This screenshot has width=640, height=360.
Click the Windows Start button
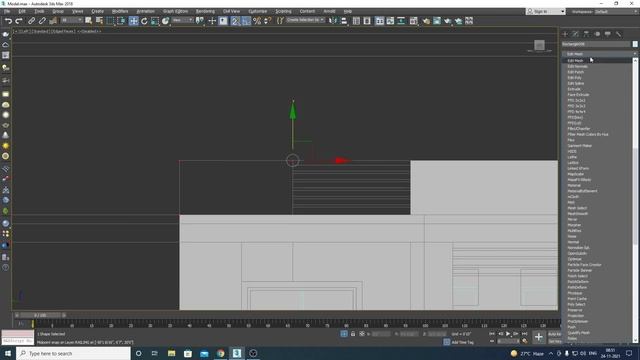click(x=7, y=353)
